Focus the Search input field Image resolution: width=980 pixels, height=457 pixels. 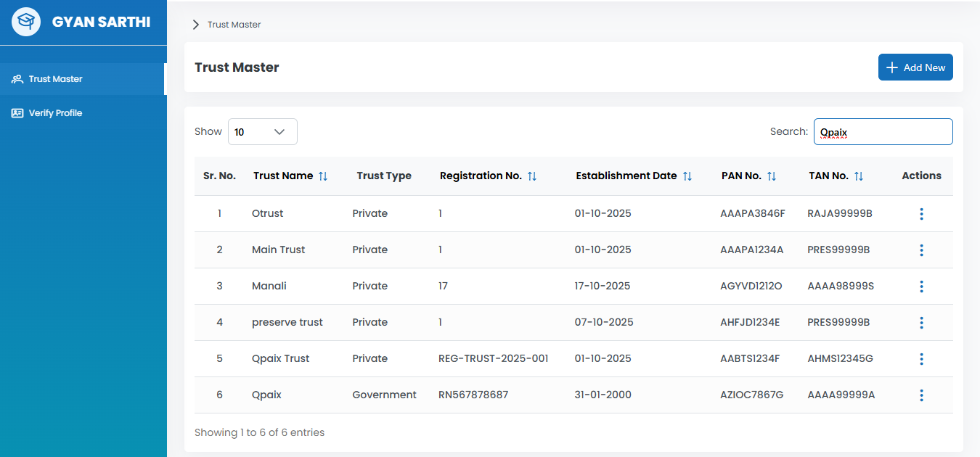point(883,132)
